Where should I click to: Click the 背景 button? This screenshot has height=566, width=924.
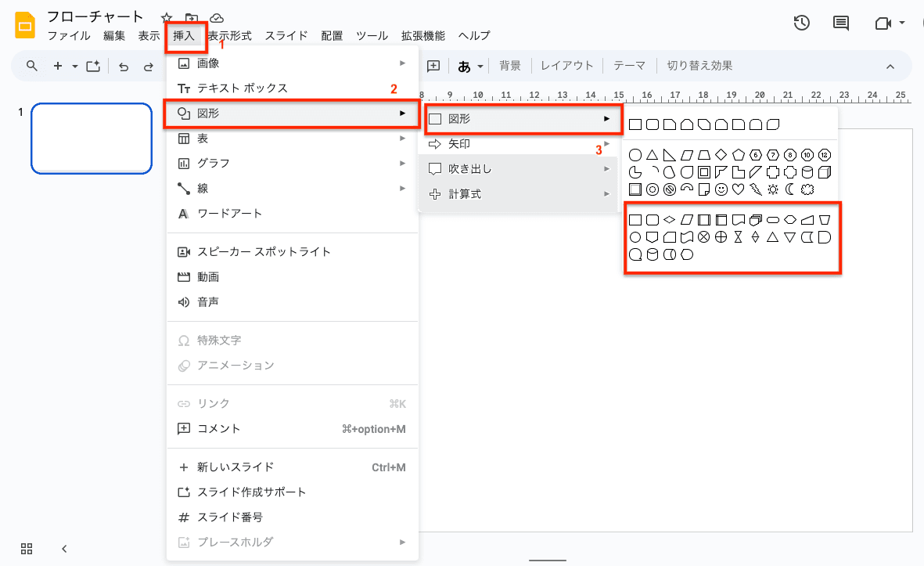coord(509,66)
